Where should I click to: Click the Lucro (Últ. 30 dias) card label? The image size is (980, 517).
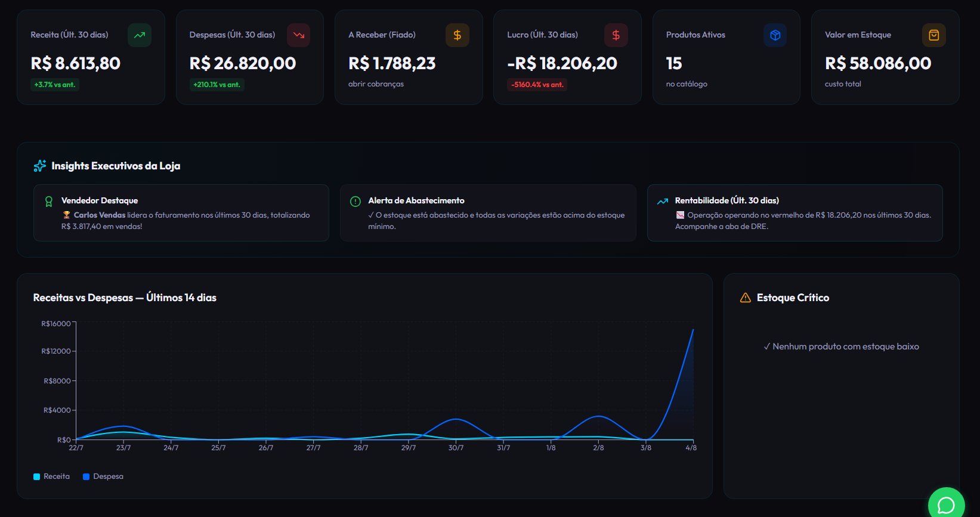click(542, 35)
